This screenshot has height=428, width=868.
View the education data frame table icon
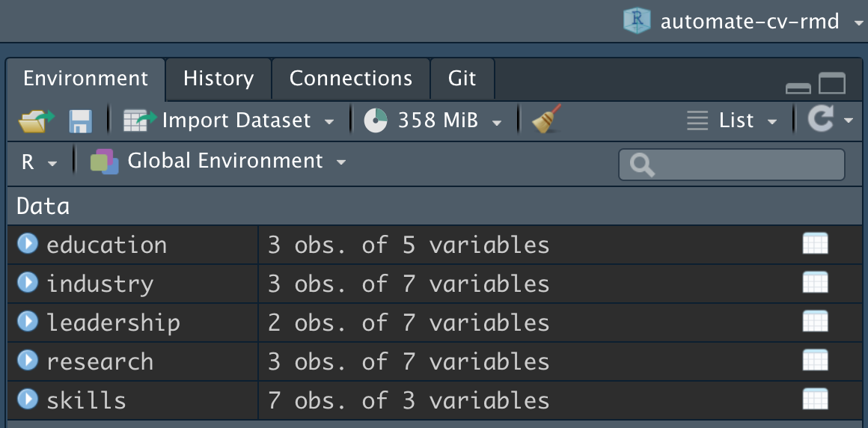[x=815, y=244]
